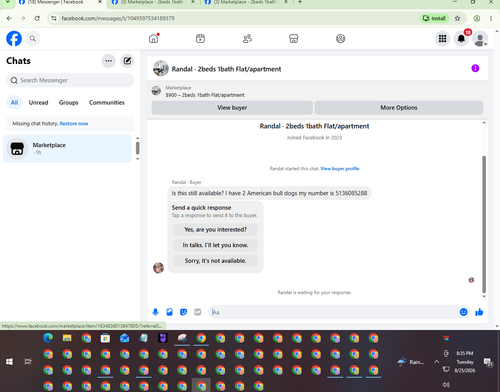Click the View buyer button
Viewport: 500px width, 392px height.
coord(232,108)
